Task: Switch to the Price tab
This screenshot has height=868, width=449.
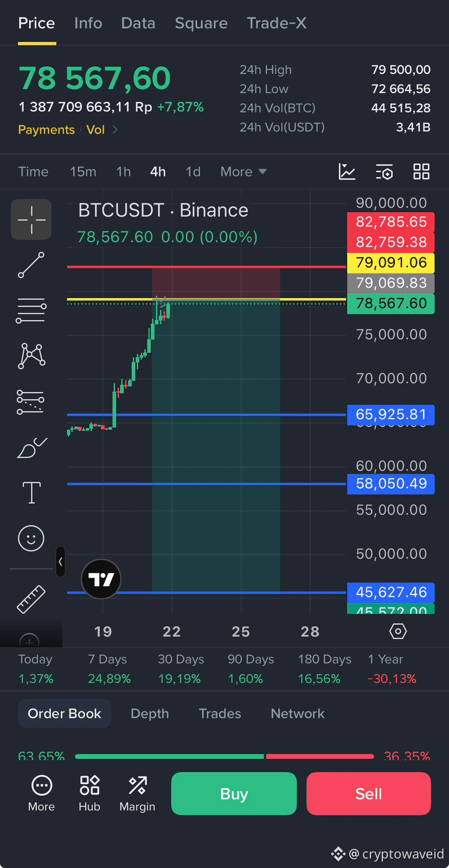Action: click(x=36, y=23)
